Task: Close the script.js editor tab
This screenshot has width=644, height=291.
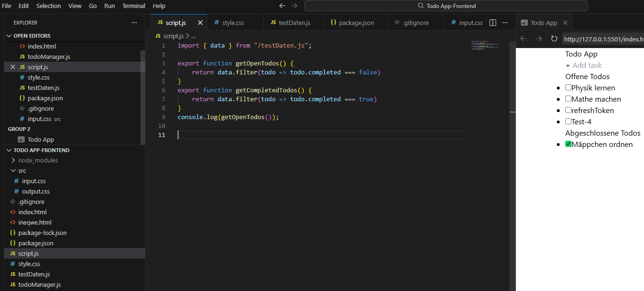Action: click(200, 23)
